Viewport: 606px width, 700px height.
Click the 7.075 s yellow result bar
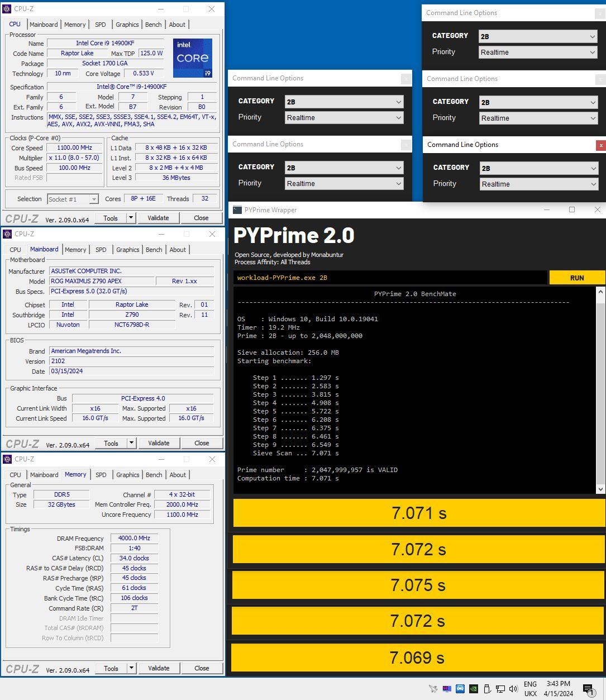418,585
